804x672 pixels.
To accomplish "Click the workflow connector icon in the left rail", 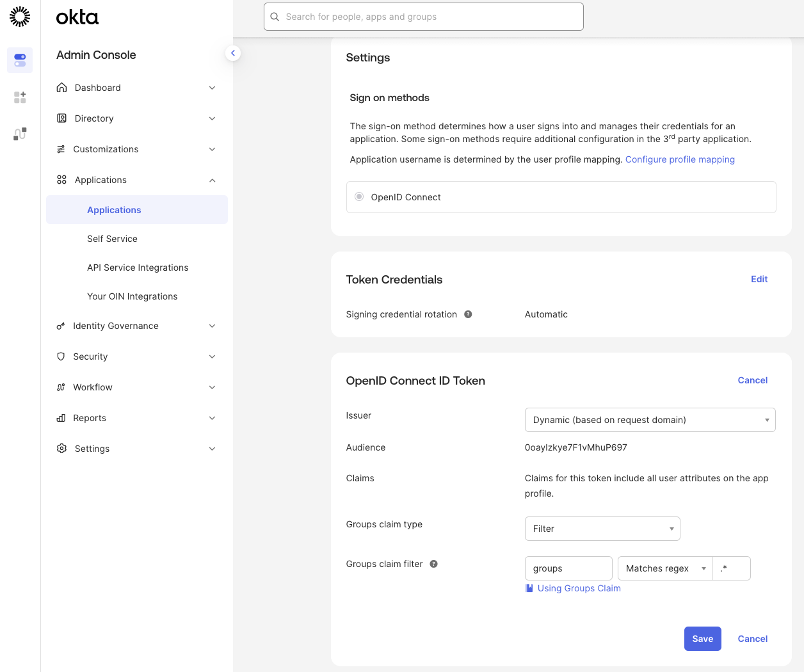I will click(19, 134).
